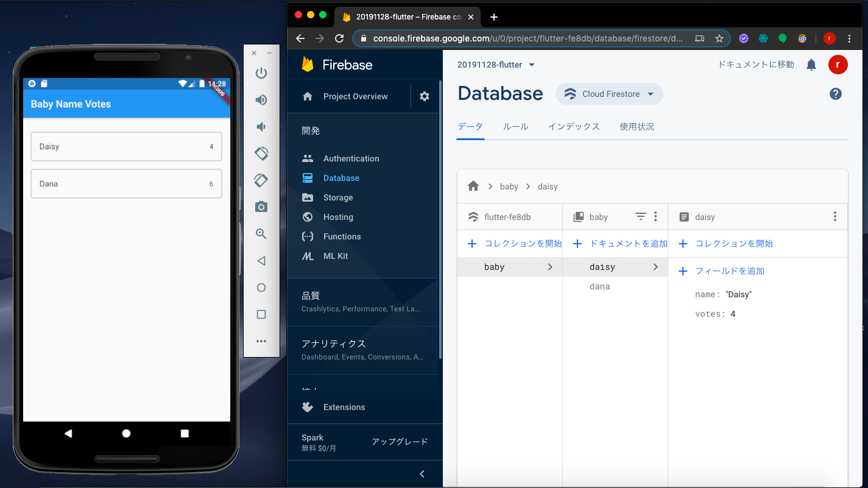Click emulator toolbar overview square

(x=261, y=314)
